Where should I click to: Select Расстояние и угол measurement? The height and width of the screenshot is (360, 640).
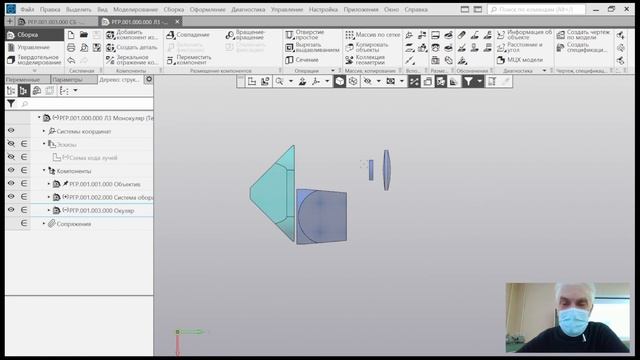520,48
